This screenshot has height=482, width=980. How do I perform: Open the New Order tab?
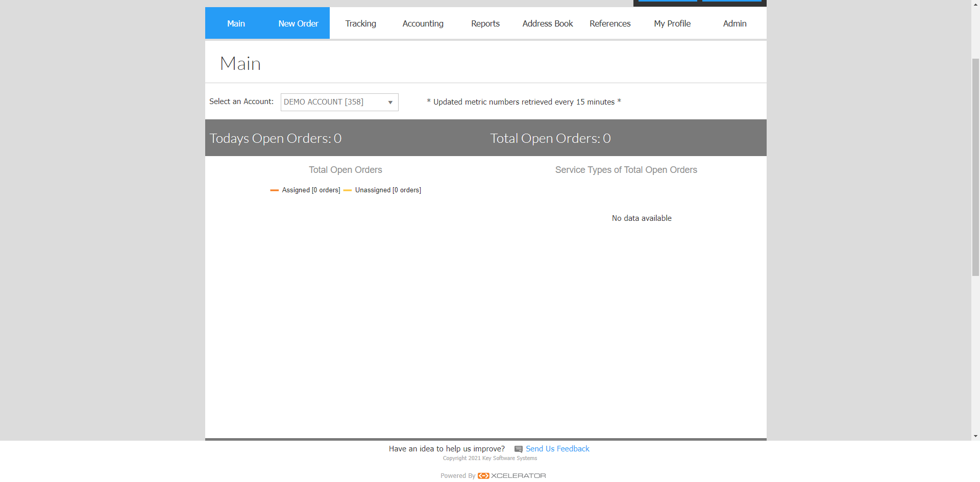[298, 23]
